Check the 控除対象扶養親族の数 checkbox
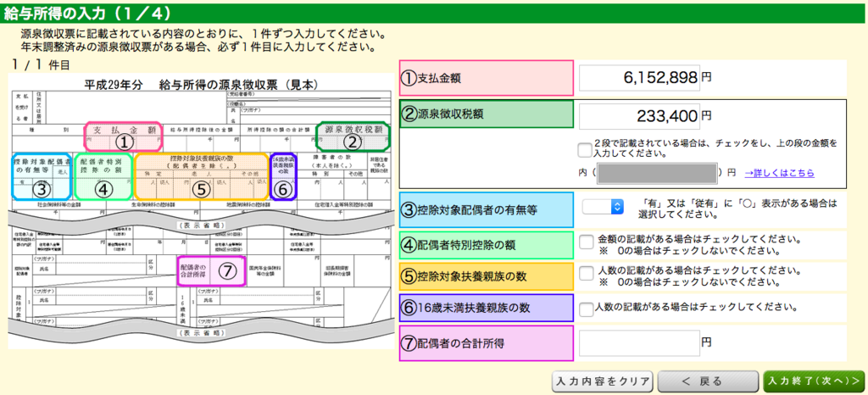Viewport: 868px width, 395px height. (585, 274)
